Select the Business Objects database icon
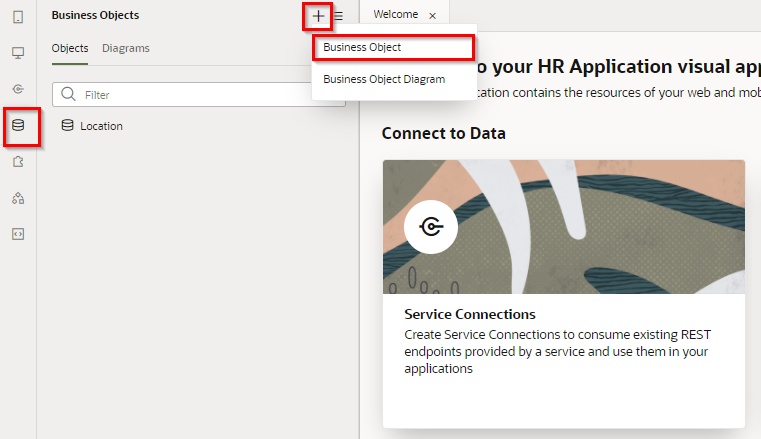Screen dimensions: 761x439 pos(18,126)
